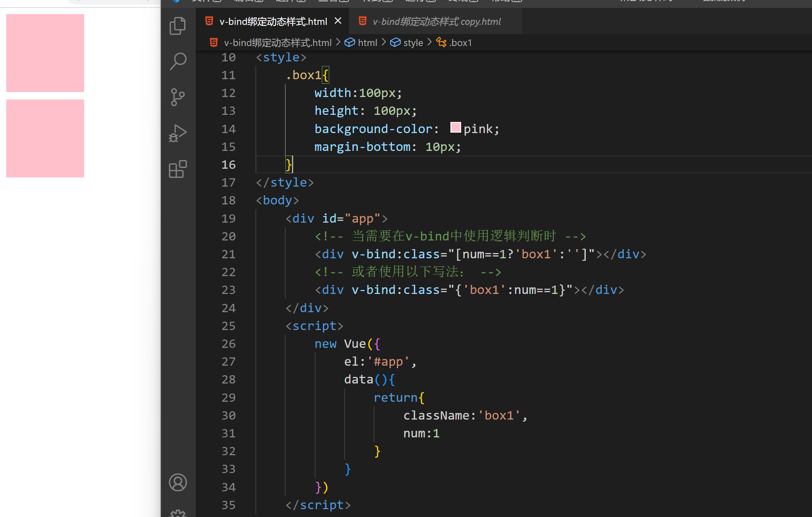Click the Manage gear icon
The width and height of the screenshot is (812, 517).
coord(178,513)
